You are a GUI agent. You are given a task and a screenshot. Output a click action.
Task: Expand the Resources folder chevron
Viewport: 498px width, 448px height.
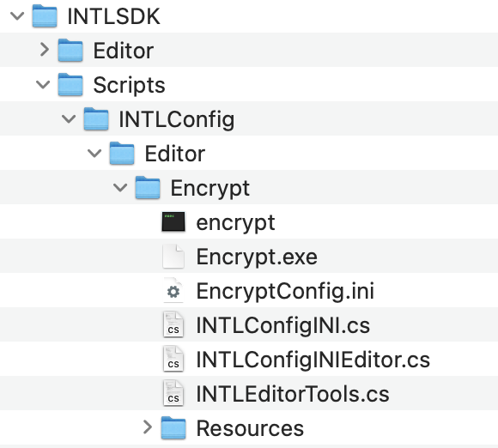tap(148, 427)
